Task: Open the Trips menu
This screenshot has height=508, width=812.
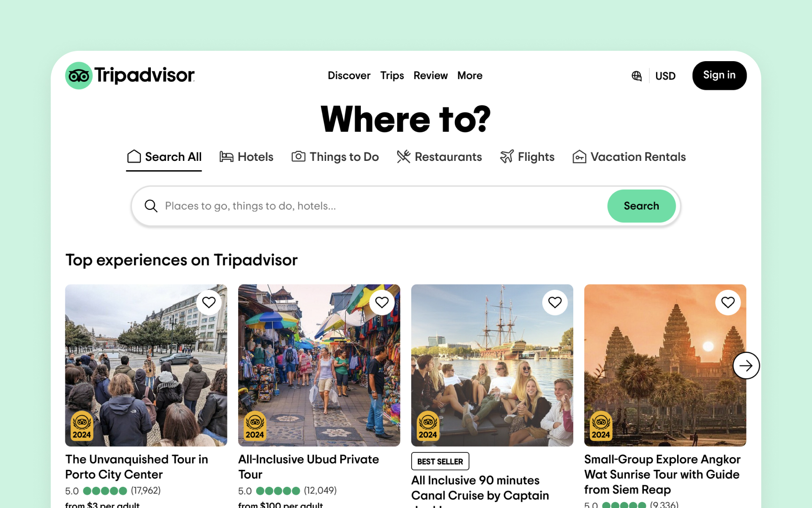Action: (392, 76)
